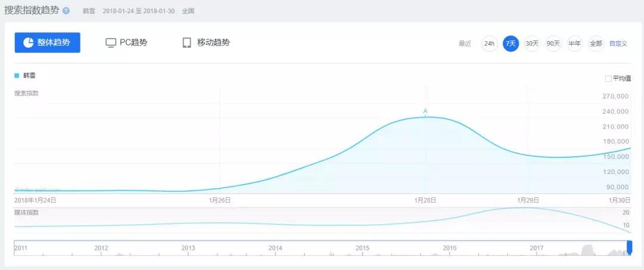Image resolution: width=644 pixels, height=270 pixels.
Task: Switch to the 移动趋势 tab
Action: coord(206,43)
